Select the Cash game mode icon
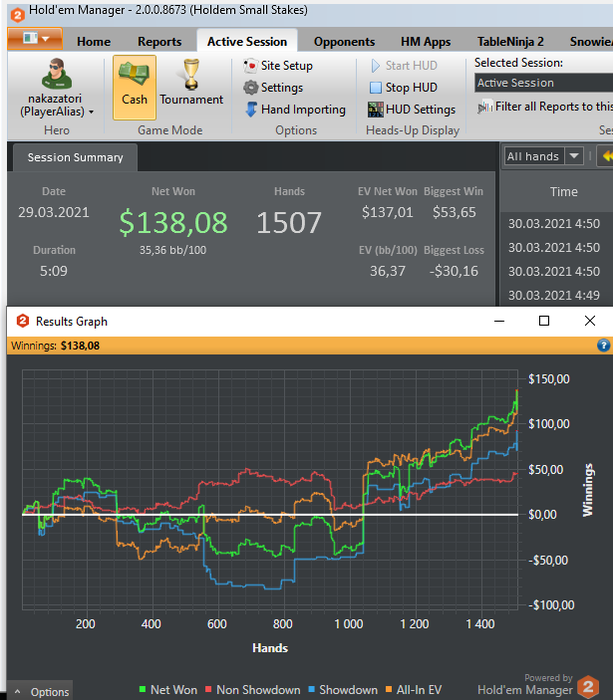The width and height of the screenshot is (613, 700). (134, 88)
